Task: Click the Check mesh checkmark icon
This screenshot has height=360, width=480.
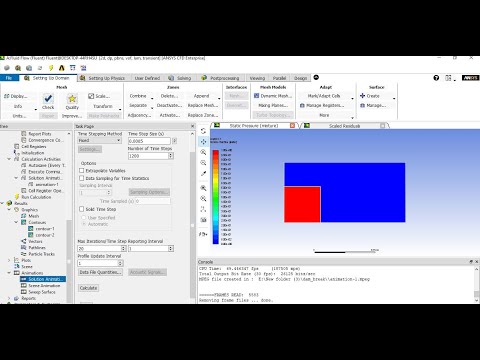Action: click(48, 98)
